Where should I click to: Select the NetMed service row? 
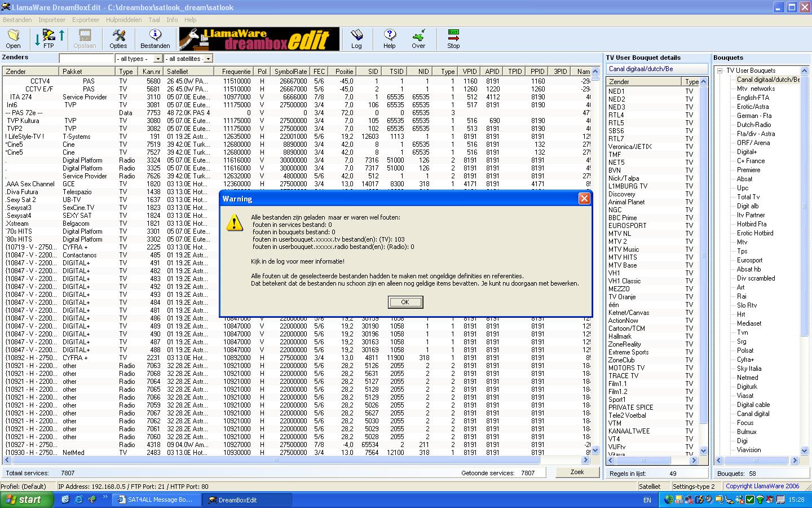pos(297,452)
